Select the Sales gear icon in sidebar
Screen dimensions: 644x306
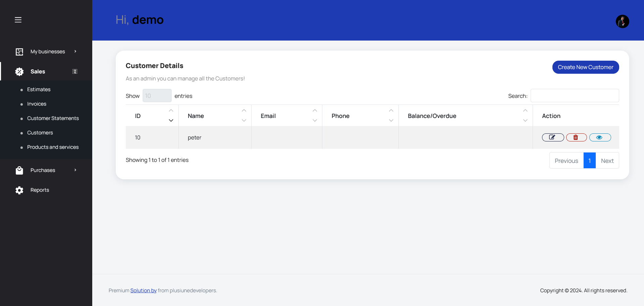pyautogui.click(x=19, y=71)
